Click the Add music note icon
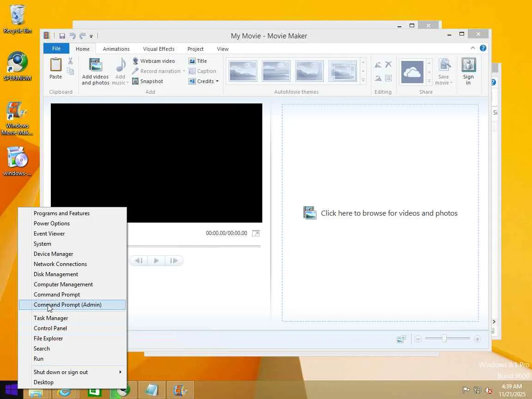This screenshot has width=532, height=399. click(121, 65)
